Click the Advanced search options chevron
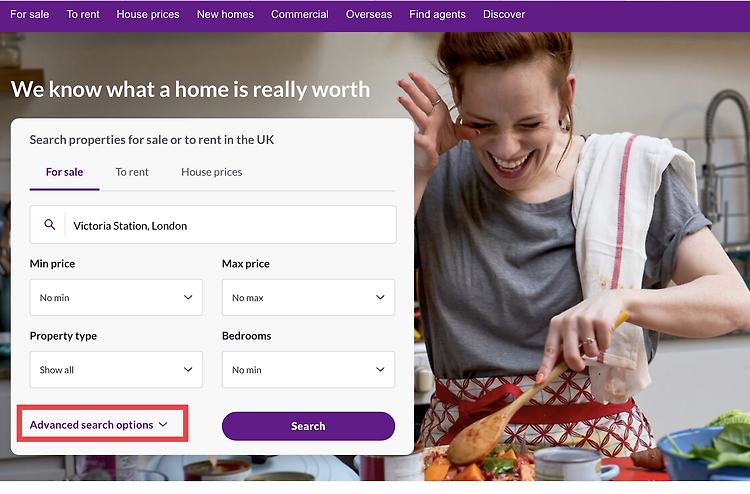 163,425
